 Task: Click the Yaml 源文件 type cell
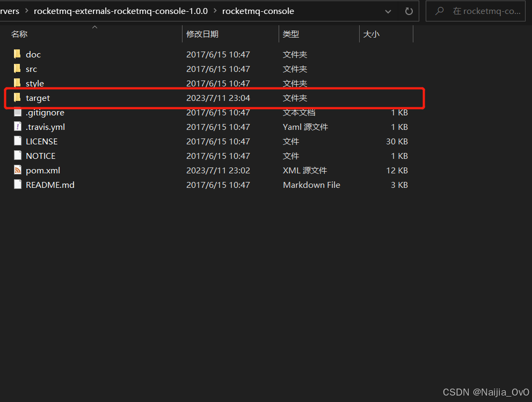coord(305,127)
